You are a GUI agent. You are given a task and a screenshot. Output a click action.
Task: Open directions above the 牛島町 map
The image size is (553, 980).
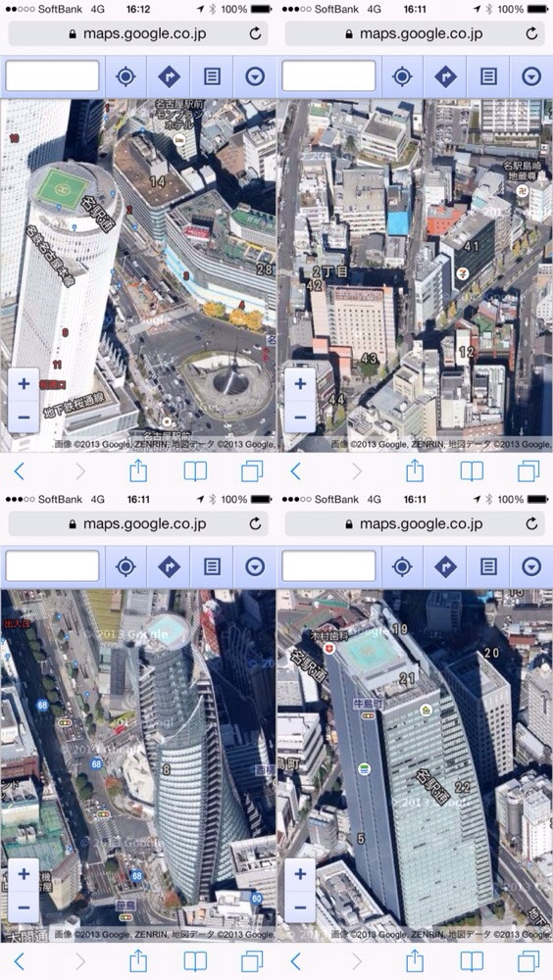(x=445, y=566)
